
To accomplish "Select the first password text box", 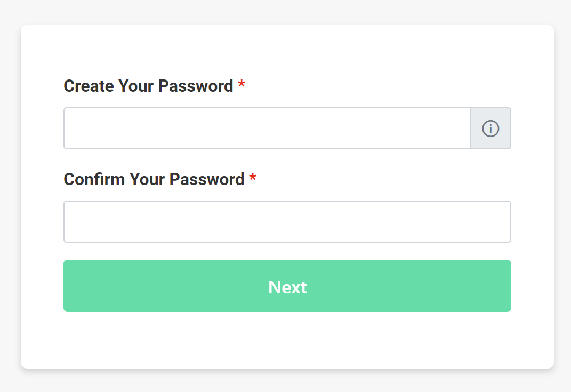I will [267, 129].
